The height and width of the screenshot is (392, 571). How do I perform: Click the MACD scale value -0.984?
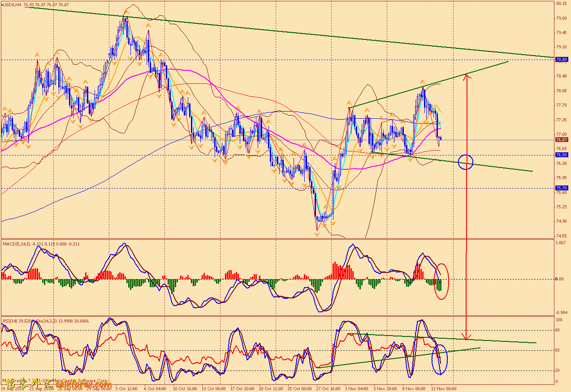pos(562,312)
